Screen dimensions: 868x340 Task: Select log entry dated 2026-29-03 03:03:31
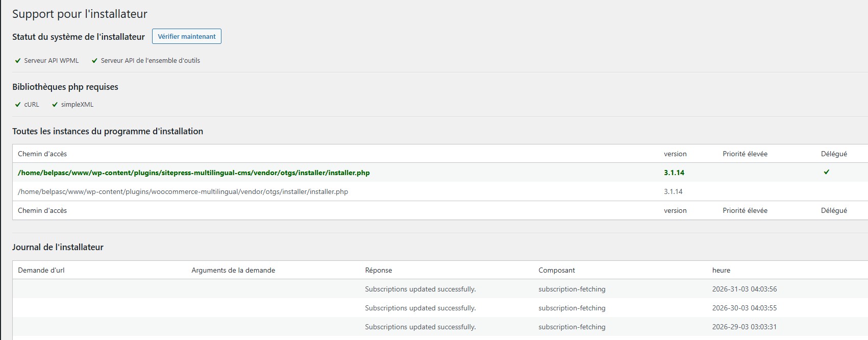(744, 327)
